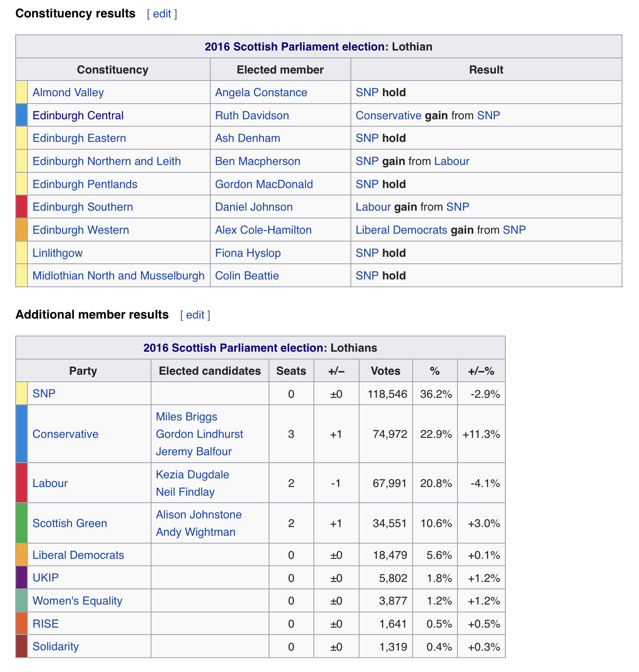Select the Additional member results heading
Viewport: 639px width, 672px height.
(x=92, y=315)
